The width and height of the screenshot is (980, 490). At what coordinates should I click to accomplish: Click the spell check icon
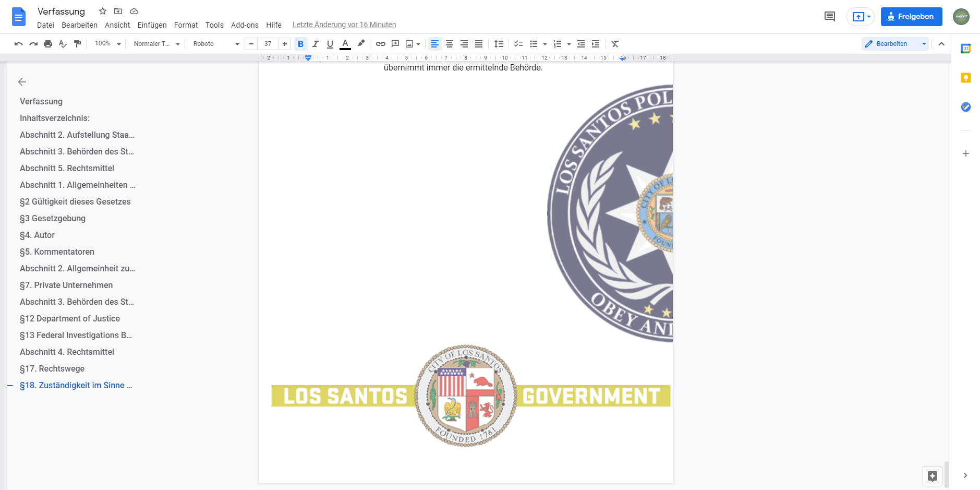click(x=63, y=44)
